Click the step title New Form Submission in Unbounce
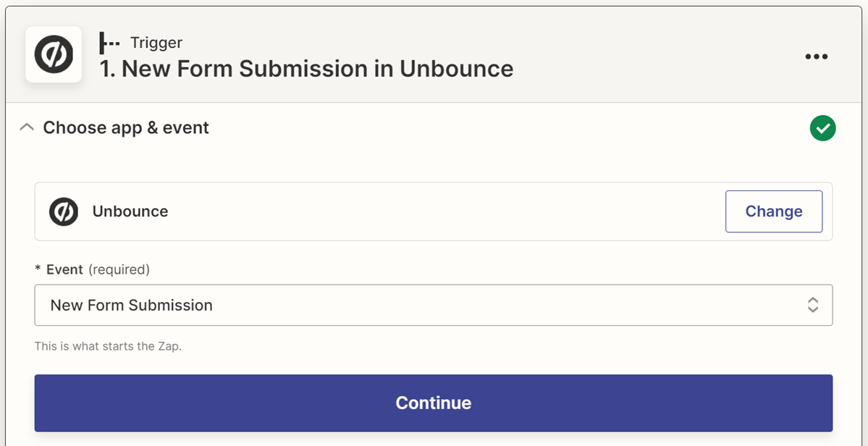Image resolution: width=868 pixels, height=446 pixels. [306, 69]
